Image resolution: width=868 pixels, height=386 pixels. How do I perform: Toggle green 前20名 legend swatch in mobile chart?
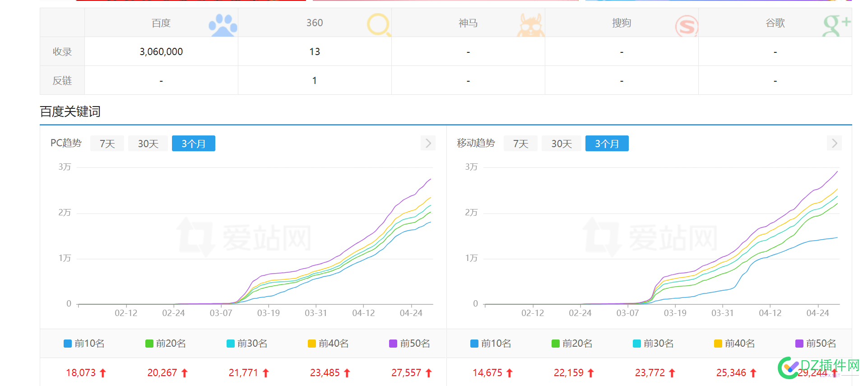(x=556, y=344)
